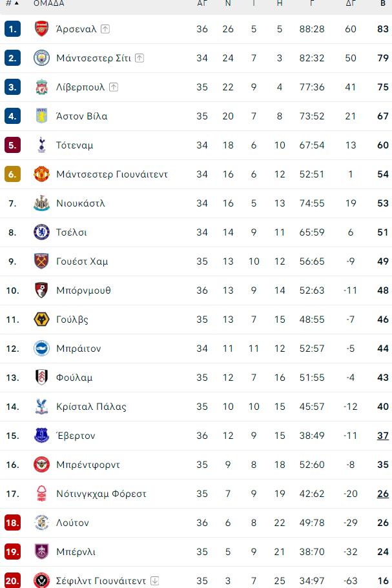The height and width of the screenshot is (588, 392).
Task: Select the Wolves club crest
Action: point(41,319)
